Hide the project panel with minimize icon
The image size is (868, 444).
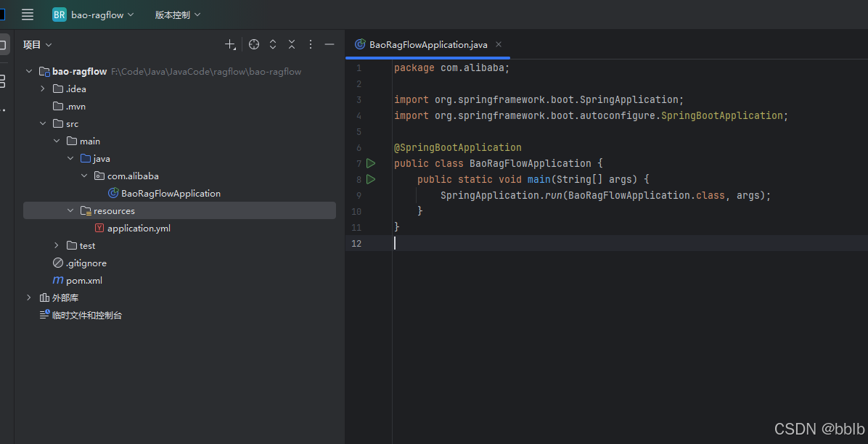click(x=329, y=45)
